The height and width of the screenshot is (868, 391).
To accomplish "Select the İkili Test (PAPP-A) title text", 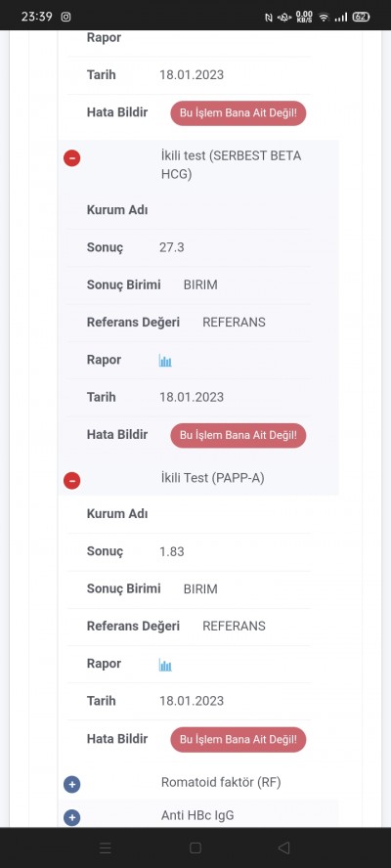I will point(213,478).
